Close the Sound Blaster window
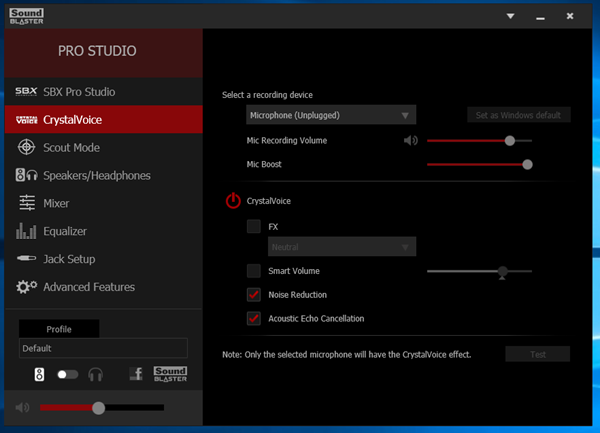Image resolution: width=600 pixels, height=433 pixels. point(570,16)
